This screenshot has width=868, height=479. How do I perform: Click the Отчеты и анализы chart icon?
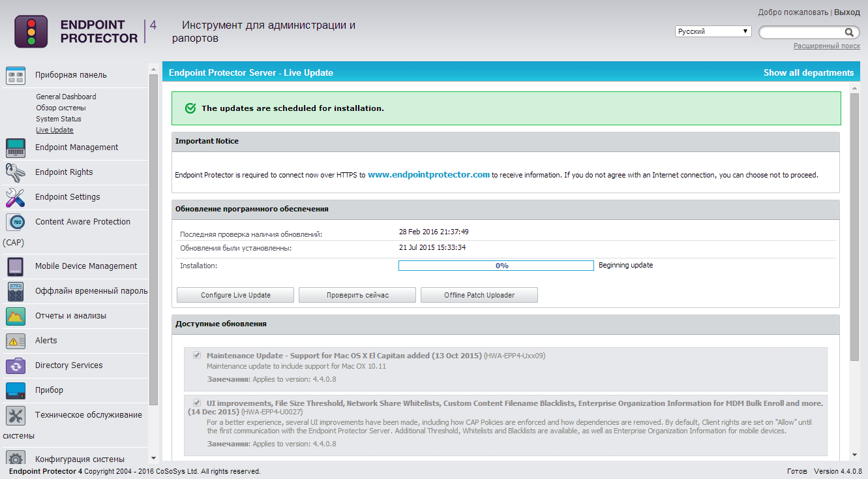click(16, 317)
